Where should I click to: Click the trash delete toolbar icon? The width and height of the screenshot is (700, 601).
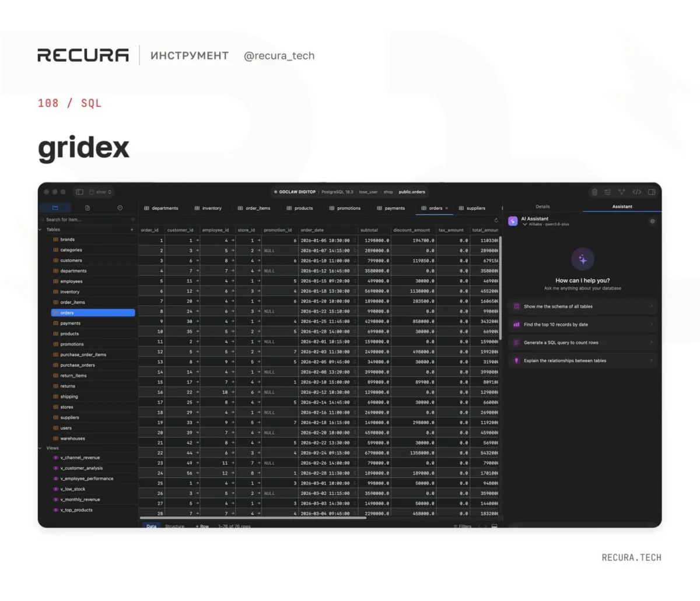point(594,192)
